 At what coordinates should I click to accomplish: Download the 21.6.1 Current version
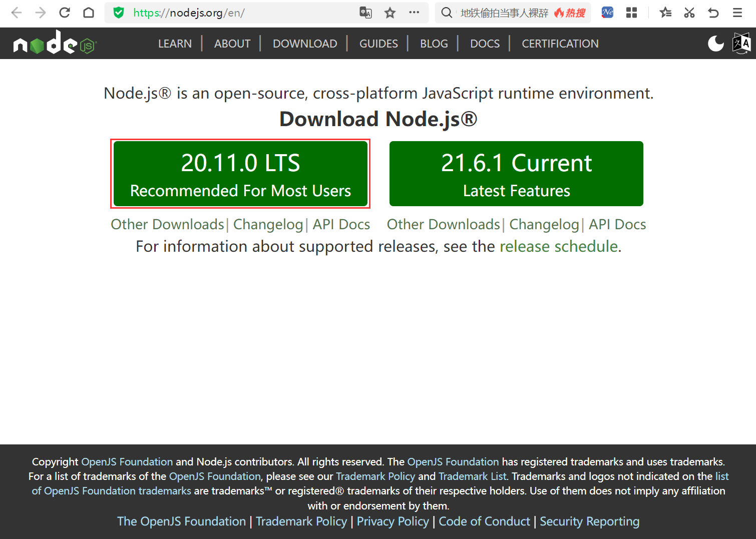pos(516,174)
